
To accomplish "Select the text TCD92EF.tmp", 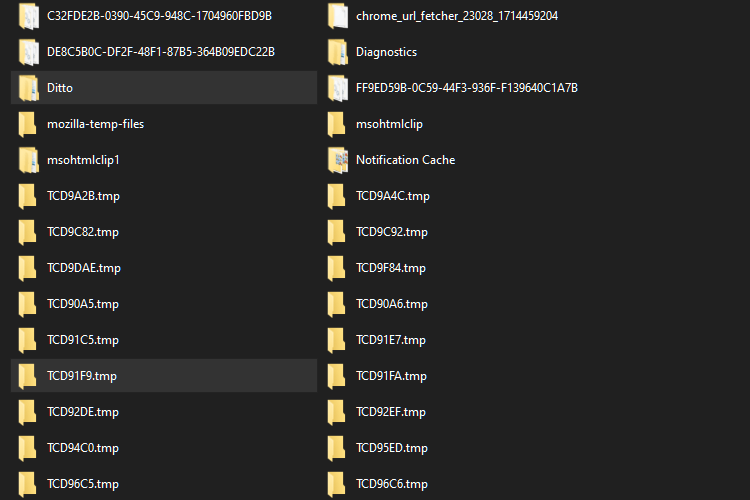I will 391,412.
